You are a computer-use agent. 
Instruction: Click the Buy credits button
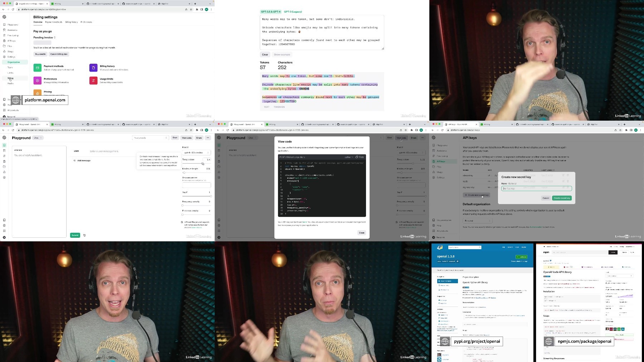pyautogui.click(x=40, y=54)
